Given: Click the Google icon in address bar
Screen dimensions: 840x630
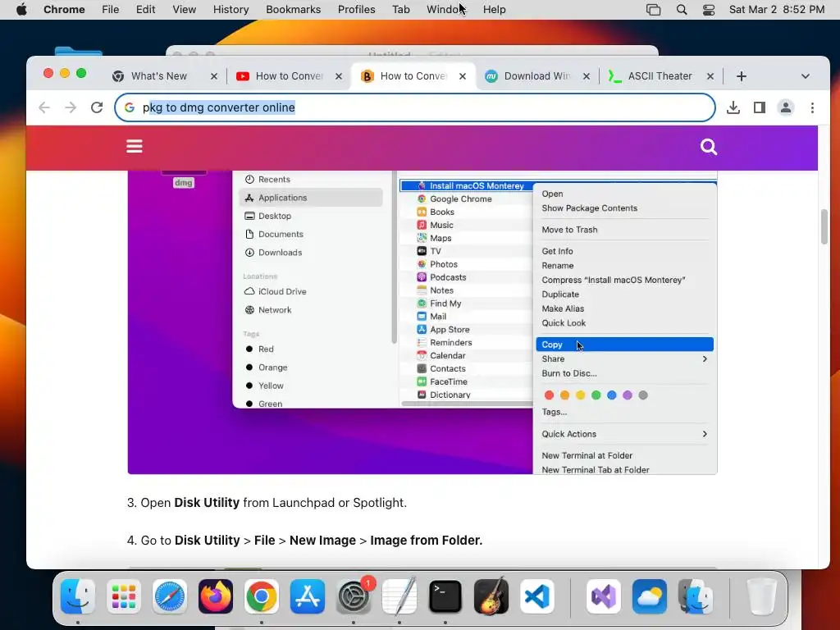Looking at the screenshot, I should (x=129, y=107).
